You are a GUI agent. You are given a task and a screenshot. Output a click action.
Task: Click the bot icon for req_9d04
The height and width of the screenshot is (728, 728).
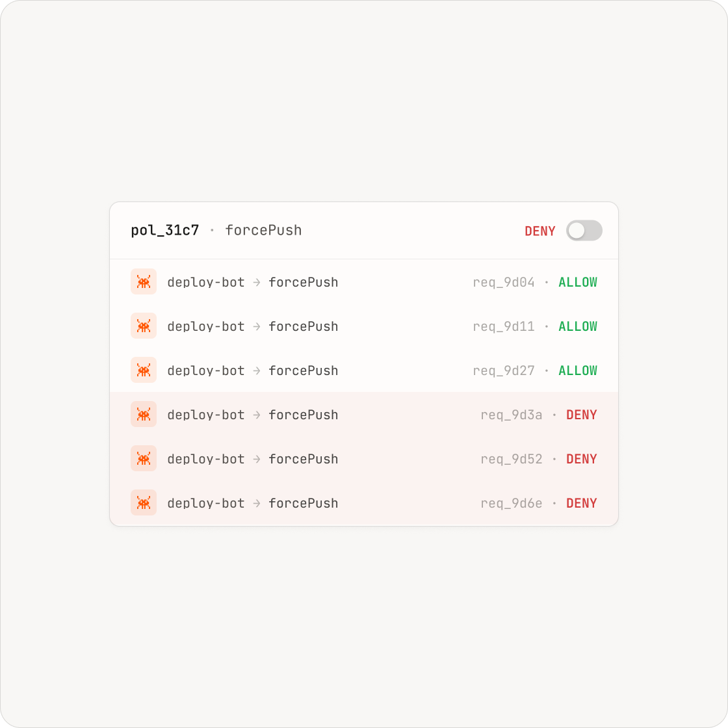(x=144, y=282)
